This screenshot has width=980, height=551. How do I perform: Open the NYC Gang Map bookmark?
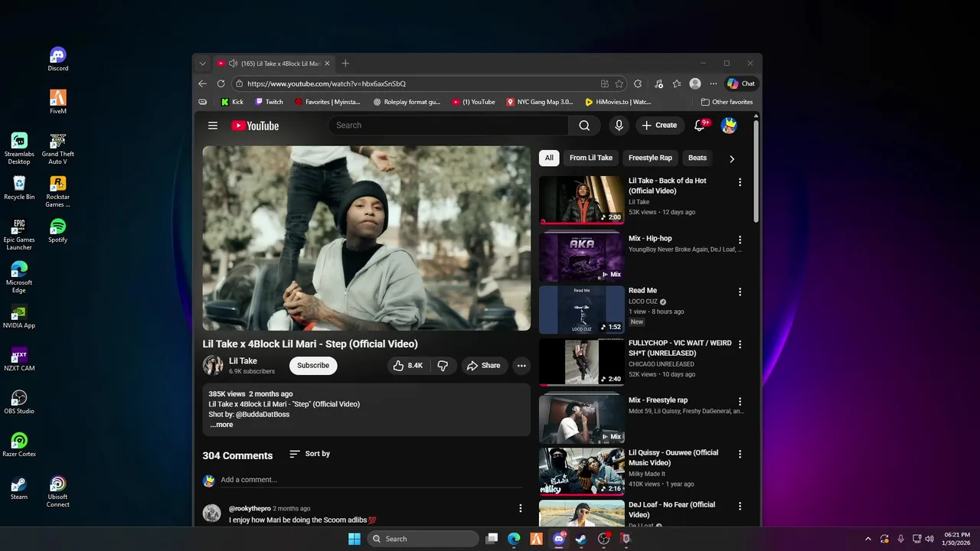[540, 102]
